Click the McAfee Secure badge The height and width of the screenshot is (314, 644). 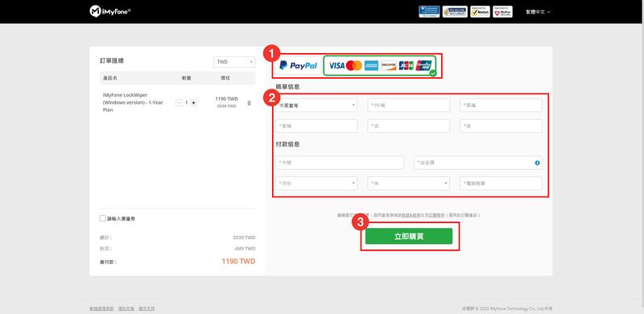[x=502, y=11]
